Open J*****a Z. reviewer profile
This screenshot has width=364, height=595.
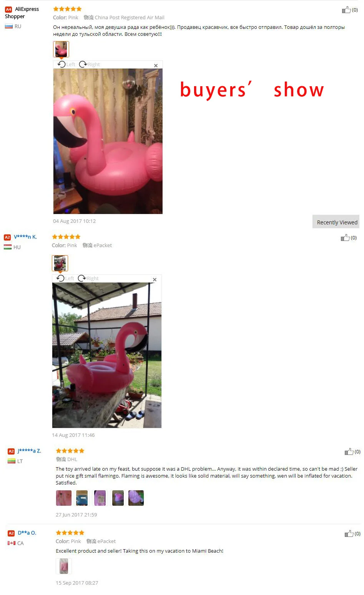tap(29, 451)
